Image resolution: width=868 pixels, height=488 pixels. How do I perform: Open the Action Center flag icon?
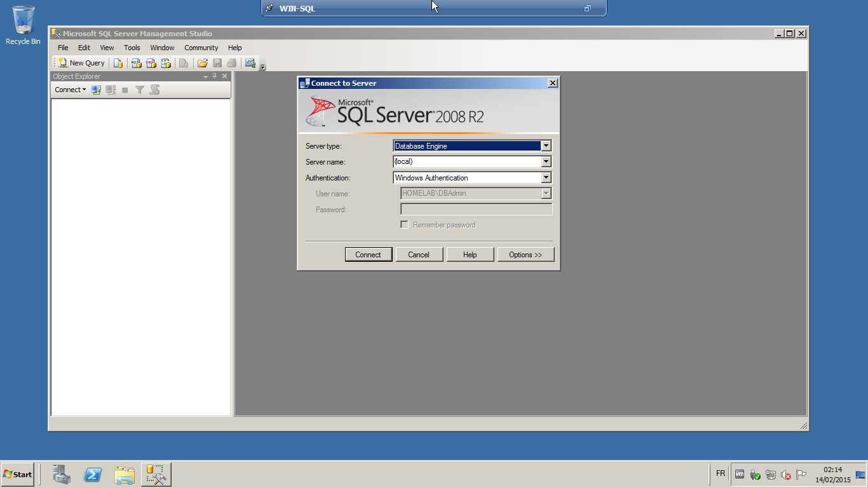[x=801, y=475]
